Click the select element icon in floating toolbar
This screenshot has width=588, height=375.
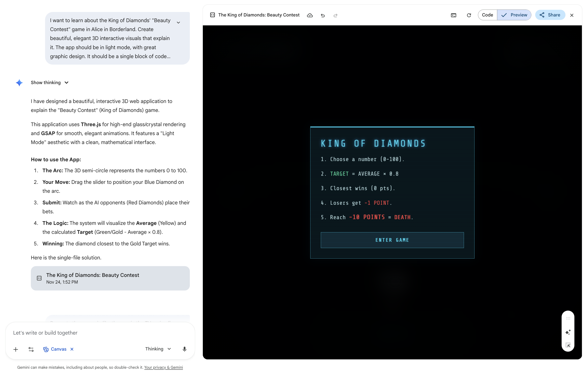click(568, 345)
